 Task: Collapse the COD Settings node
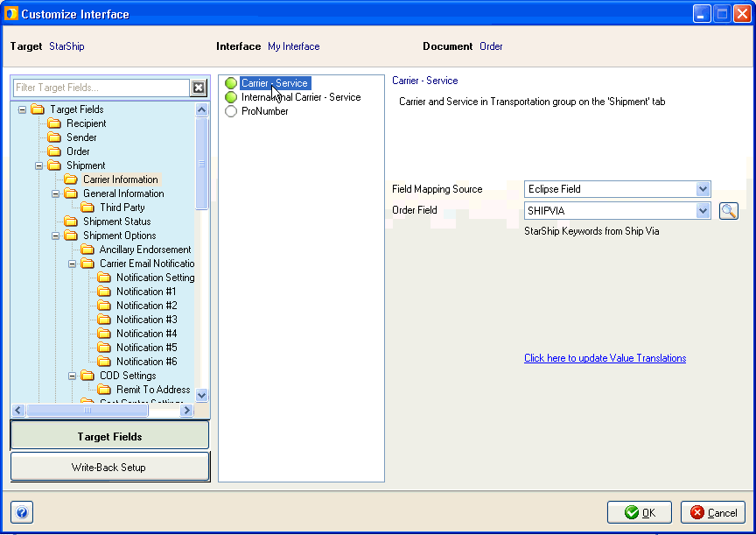coord(73,376)
